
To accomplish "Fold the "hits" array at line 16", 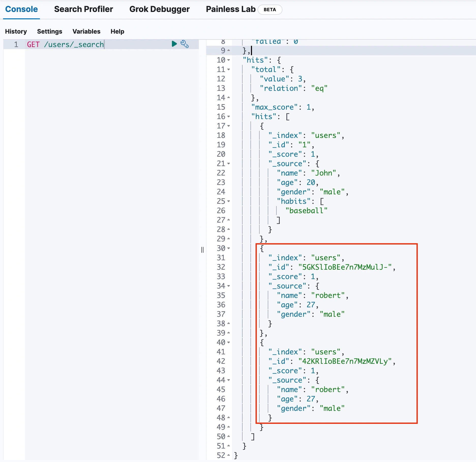I will (229, 117).
